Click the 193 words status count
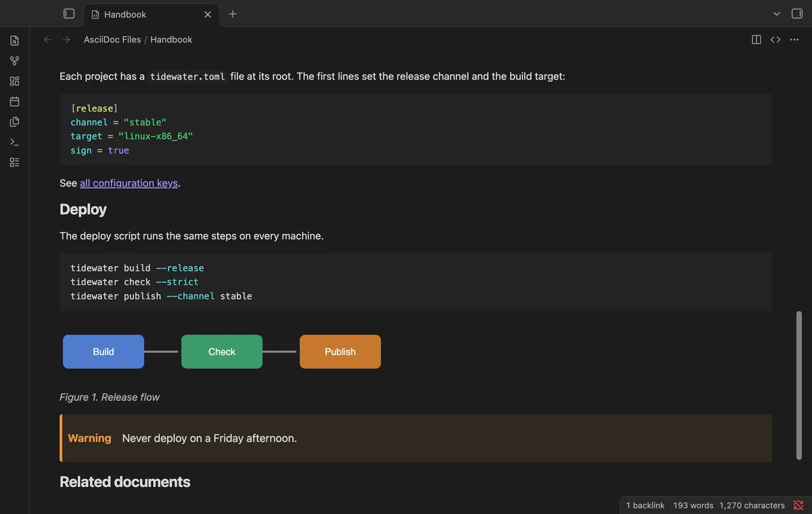This screenshot has width=812, height=514. pos(693,505)
